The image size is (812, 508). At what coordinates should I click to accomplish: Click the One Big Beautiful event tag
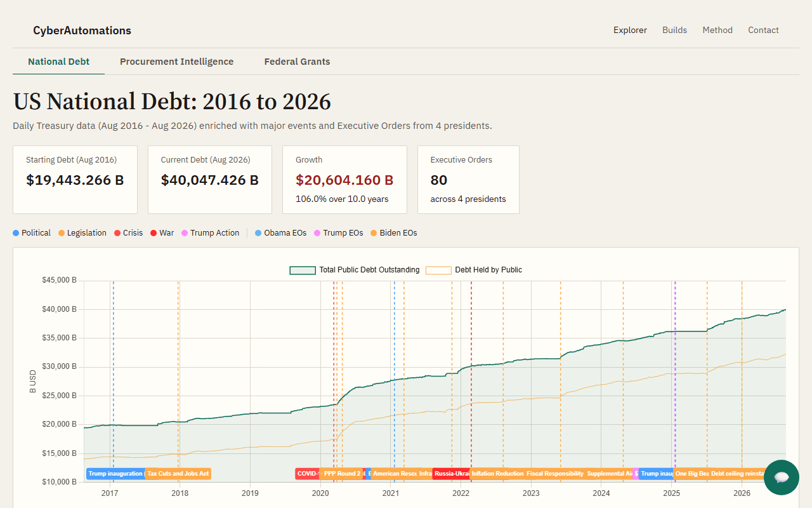click(x=691, y=474)
